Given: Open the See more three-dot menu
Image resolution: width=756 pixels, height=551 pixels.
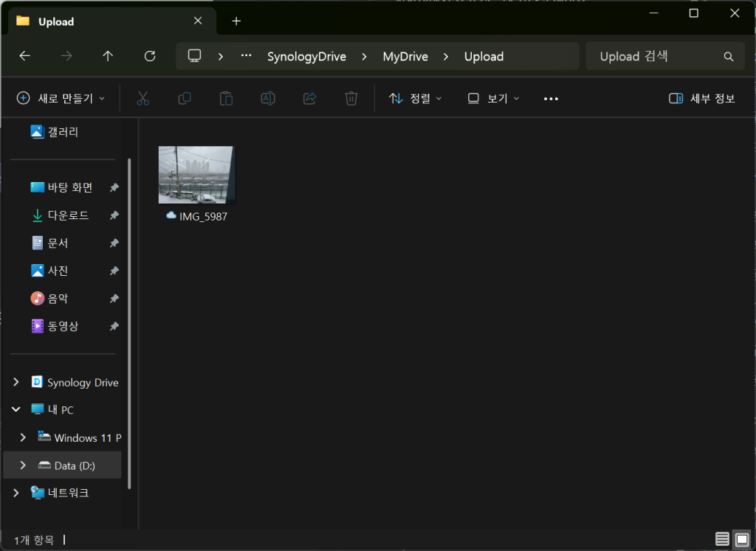Looking at the screenshot, I should 551,99.
